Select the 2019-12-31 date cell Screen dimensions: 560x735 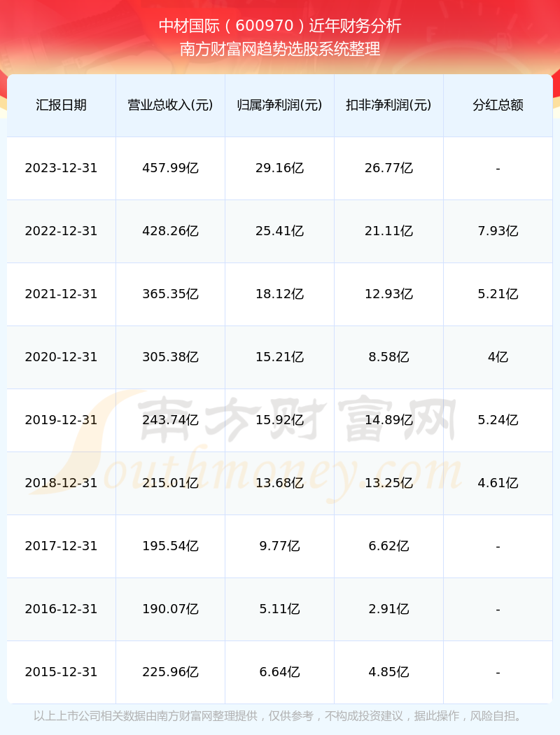point(62,420)
